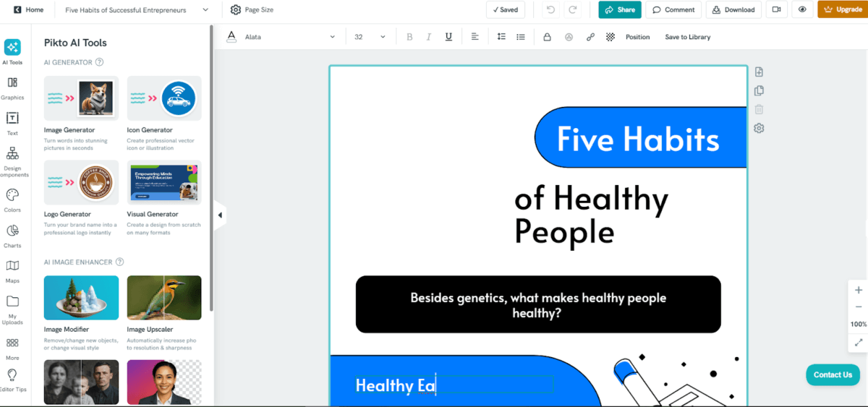Open the Image Generator tool

[x=80, y=113]
